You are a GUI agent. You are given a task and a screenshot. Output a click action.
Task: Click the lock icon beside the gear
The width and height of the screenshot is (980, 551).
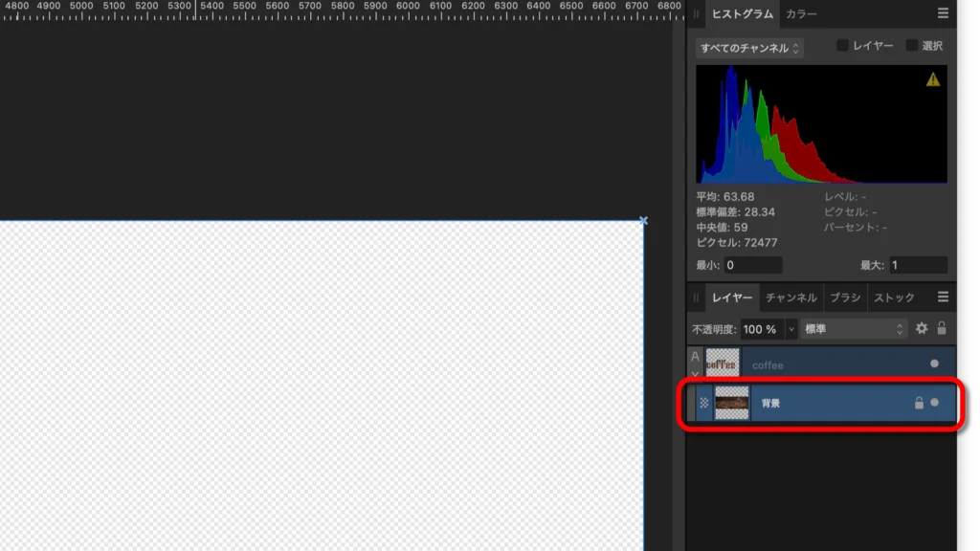click(942, 328)
